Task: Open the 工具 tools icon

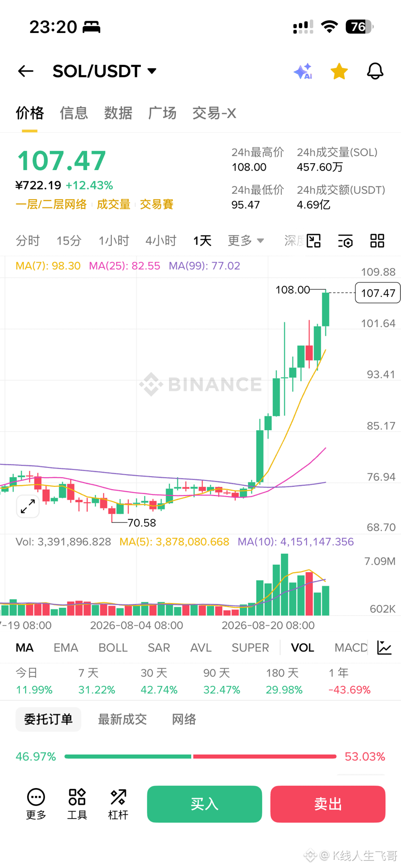Action: coord(77,804)
